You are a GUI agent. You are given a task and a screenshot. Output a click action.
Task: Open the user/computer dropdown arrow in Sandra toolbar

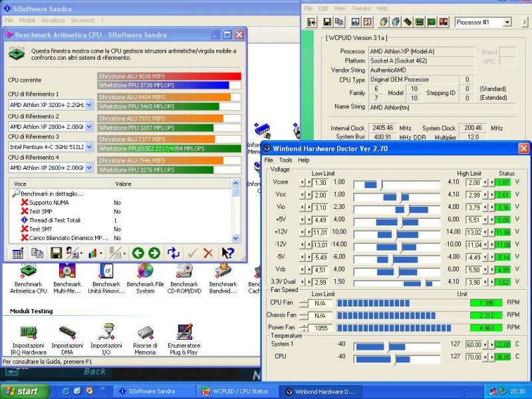point(81,253)
